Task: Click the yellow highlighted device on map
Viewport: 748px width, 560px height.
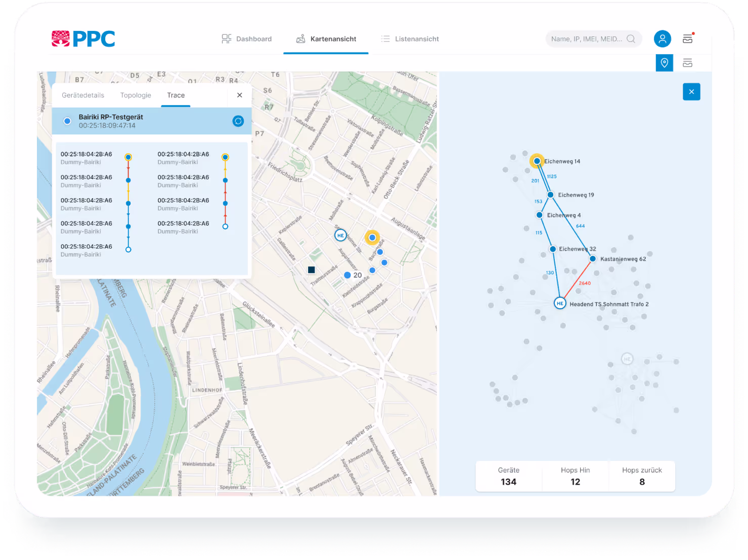Action: coord(372,238)
